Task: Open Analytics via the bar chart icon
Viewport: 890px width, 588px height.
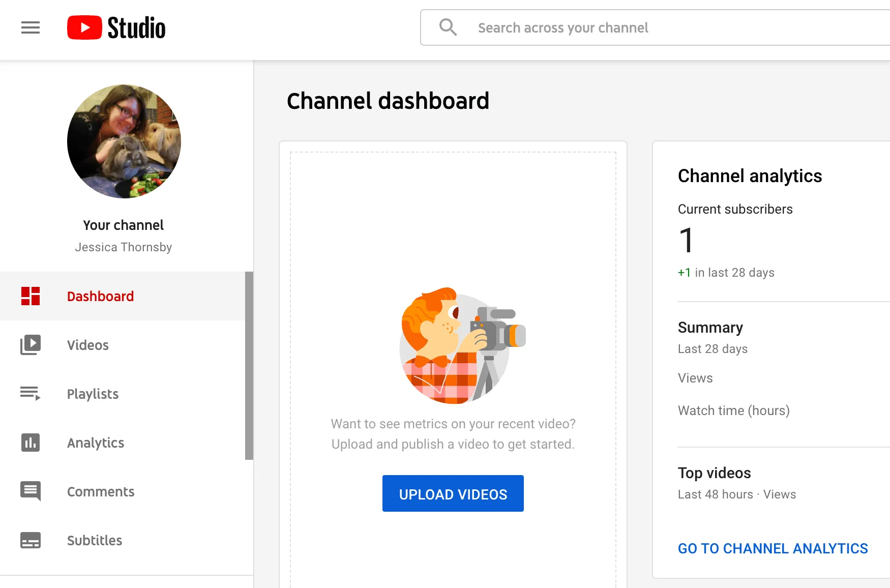Action: (30, 443)
